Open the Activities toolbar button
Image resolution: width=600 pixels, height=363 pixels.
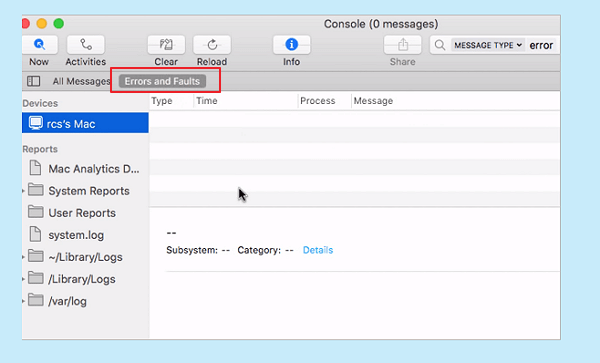(86, 45)
